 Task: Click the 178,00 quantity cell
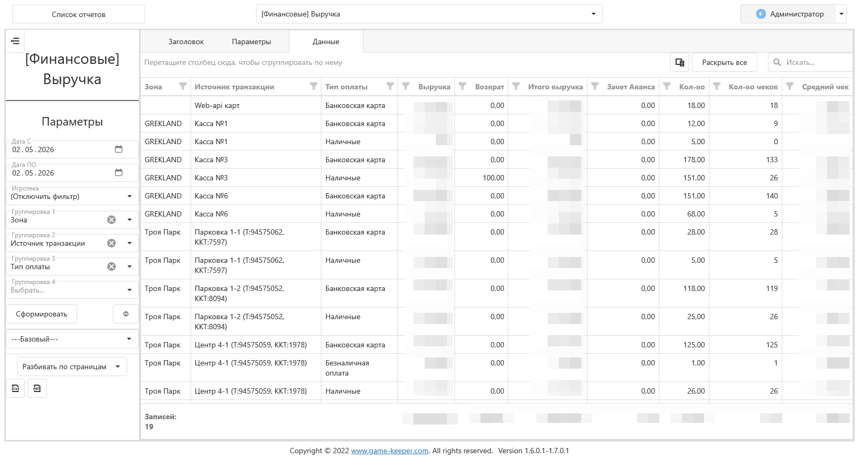tap(684, 160)
